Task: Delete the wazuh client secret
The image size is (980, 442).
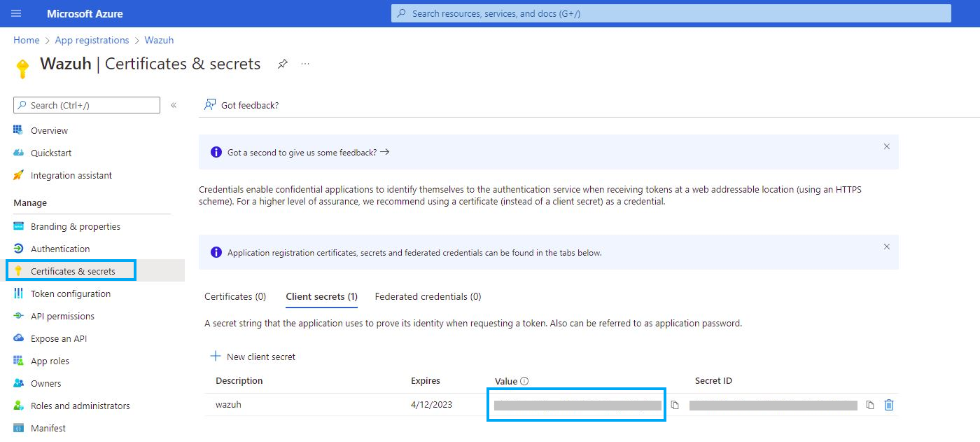Action: (888, 404)
